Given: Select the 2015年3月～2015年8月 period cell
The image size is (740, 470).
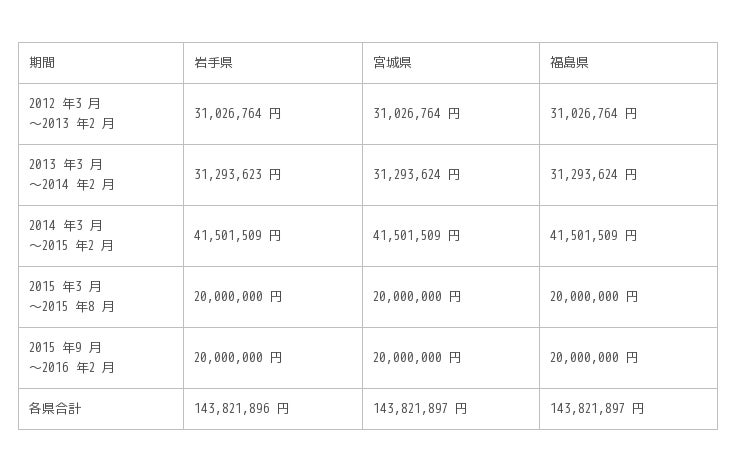Looking at the screenshot, I should click(x=72, y=297).
